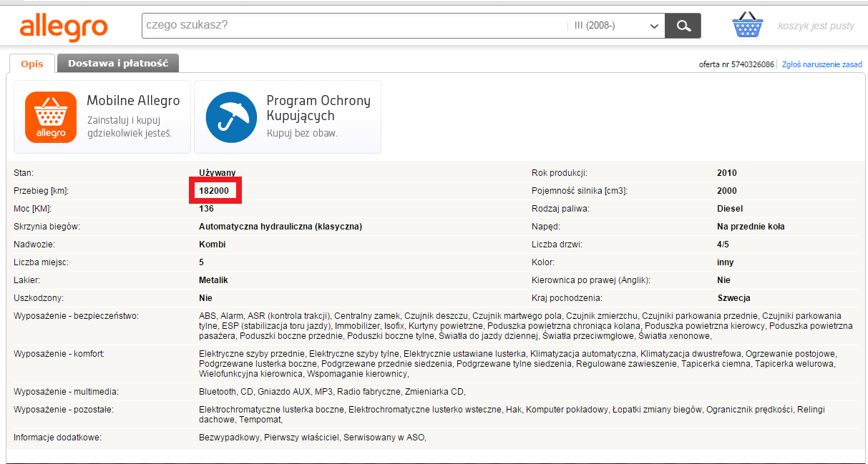Click the 'koszyk jest pusty' cart text
868x464 pixels.
[x=816, y=26]
